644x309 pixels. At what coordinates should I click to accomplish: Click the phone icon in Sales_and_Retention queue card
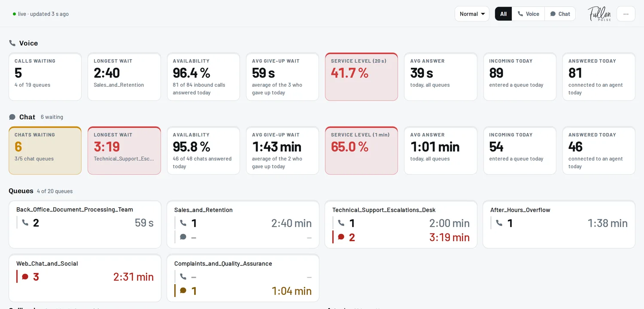[183, 223]
